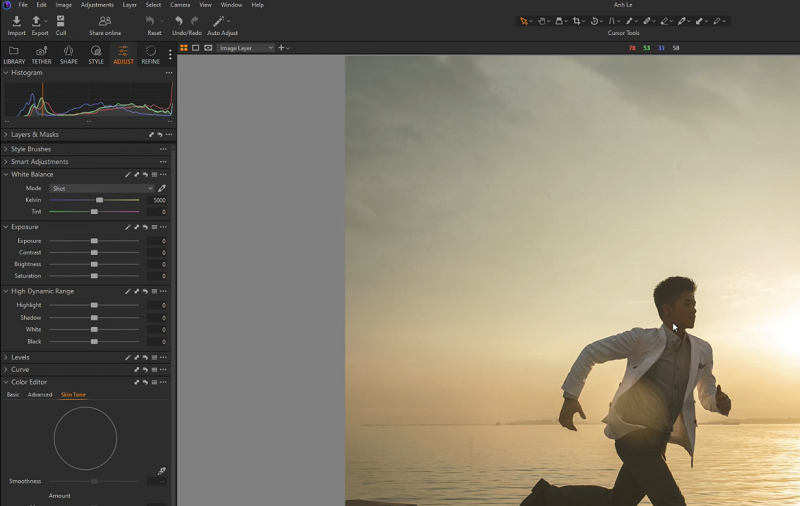Select the Rotate cursor tool
The image size is (800, 506).
point(594,21)
